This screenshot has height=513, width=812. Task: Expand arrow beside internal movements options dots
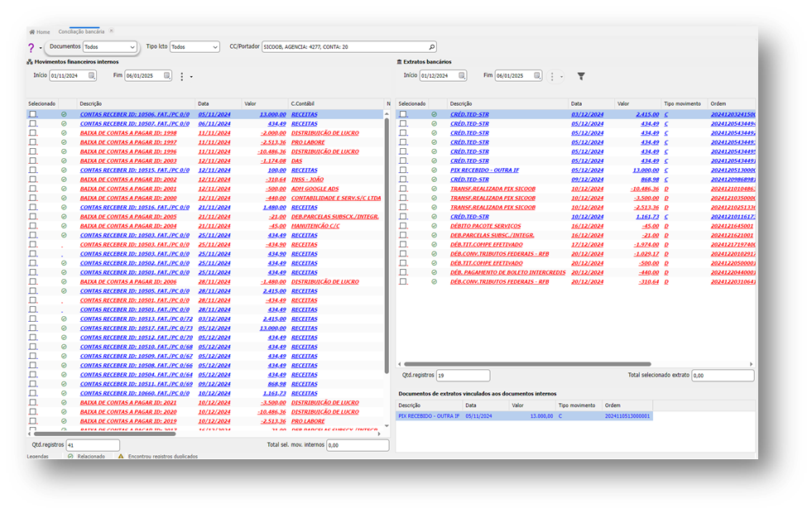pos(191,77)
